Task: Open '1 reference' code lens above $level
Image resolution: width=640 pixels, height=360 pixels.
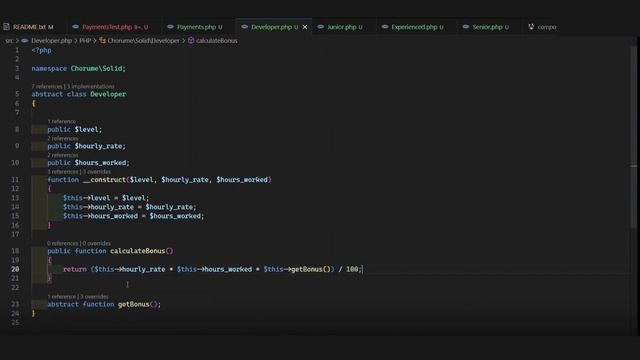Action: [61, 121]
